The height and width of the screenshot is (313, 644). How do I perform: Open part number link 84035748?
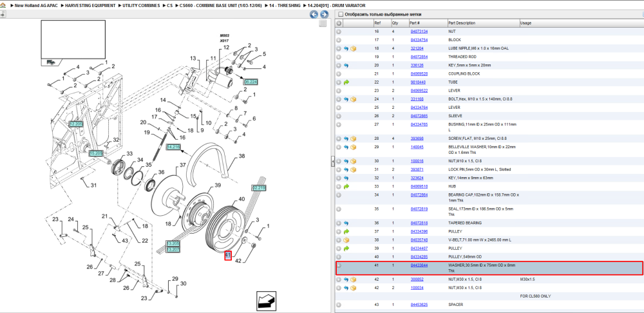coord(419,240)
